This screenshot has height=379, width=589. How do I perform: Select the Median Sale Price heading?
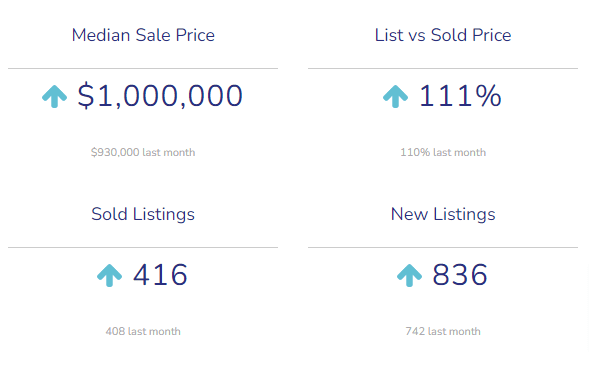[143, 35]
